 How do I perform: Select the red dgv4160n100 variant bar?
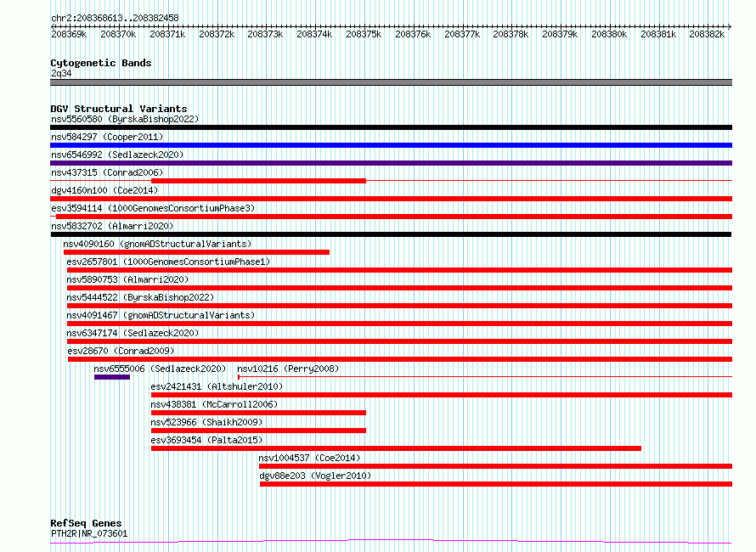pyautogui.click(x=391, y=199)
